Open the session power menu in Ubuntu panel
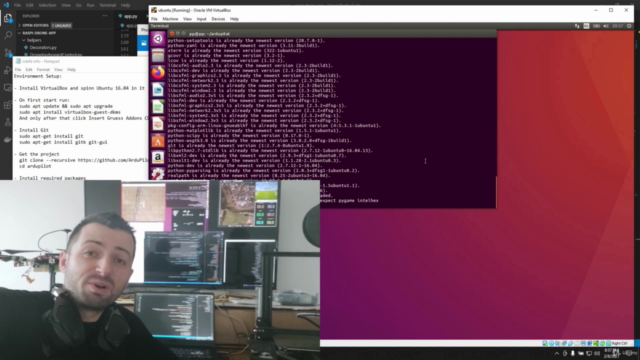This screenshot has width=640, height=360. 629,26
